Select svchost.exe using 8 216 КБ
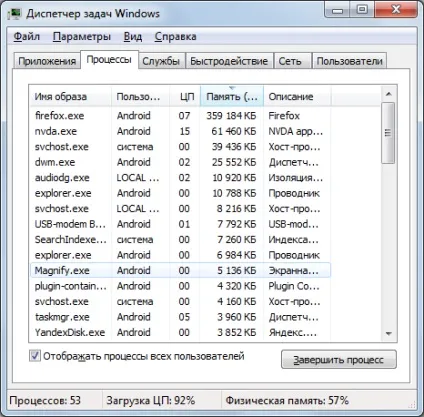Viewport: 424px width, 417px height. [180, 209]
